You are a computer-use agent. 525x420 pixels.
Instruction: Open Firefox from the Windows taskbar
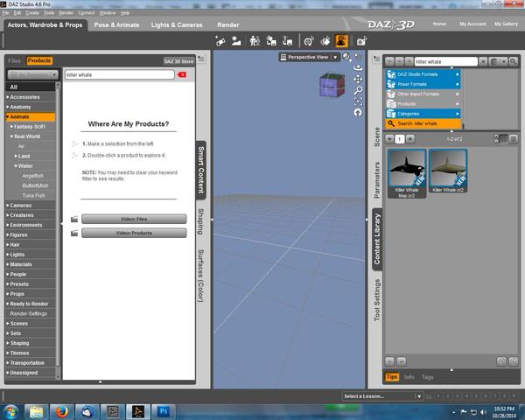(62, 411)
